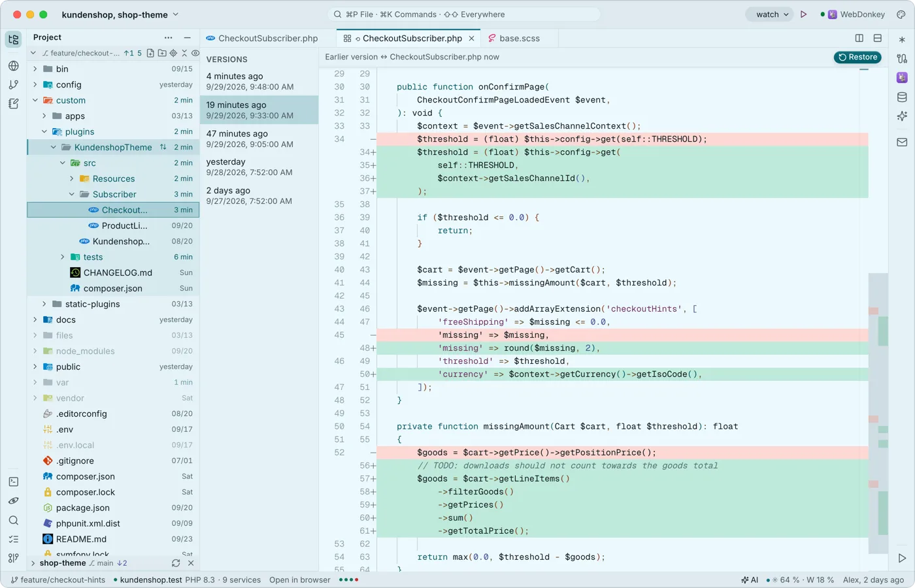This screenshot has width=915, height=588.
Task: Click the WebDonkey label in title bar
Action: click(862, 14)
